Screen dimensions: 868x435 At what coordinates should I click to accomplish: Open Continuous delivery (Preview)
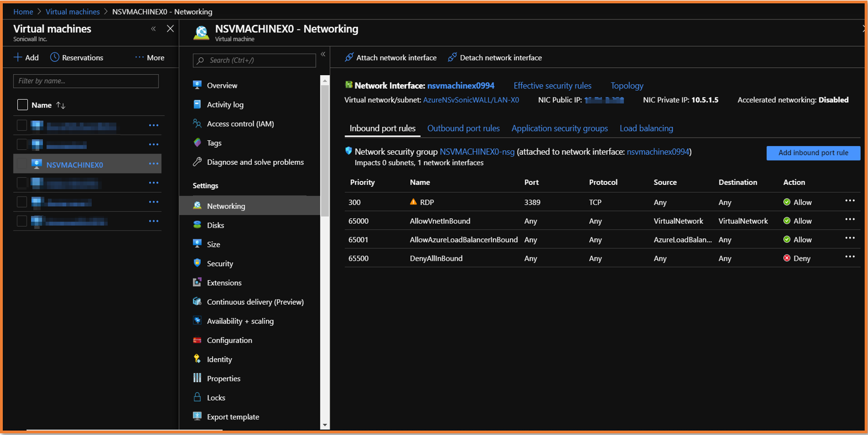(255, 302)
